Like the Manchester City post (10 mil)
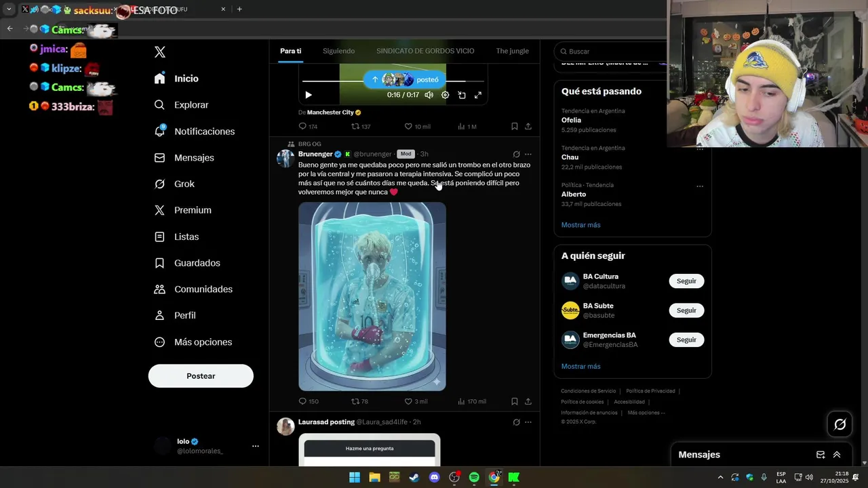This screenshot has height=488, width=868. 417,127
